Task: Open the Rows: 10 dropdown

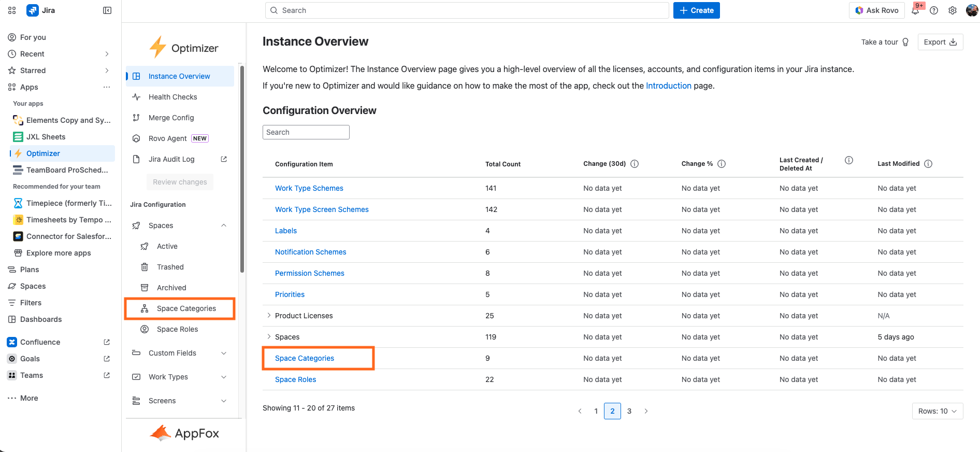Action: click(x=937, y=411)
